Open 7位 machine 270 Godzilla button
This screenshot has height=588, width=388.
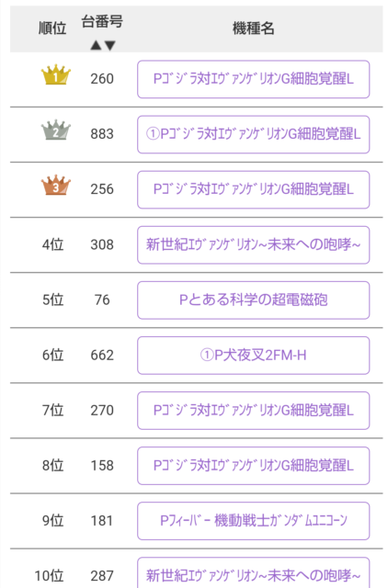coord(253,411)
